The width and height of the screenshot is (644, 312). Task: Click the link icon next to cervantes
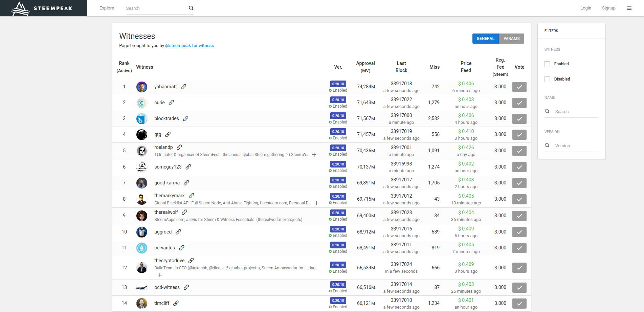[x=181, y=248]
